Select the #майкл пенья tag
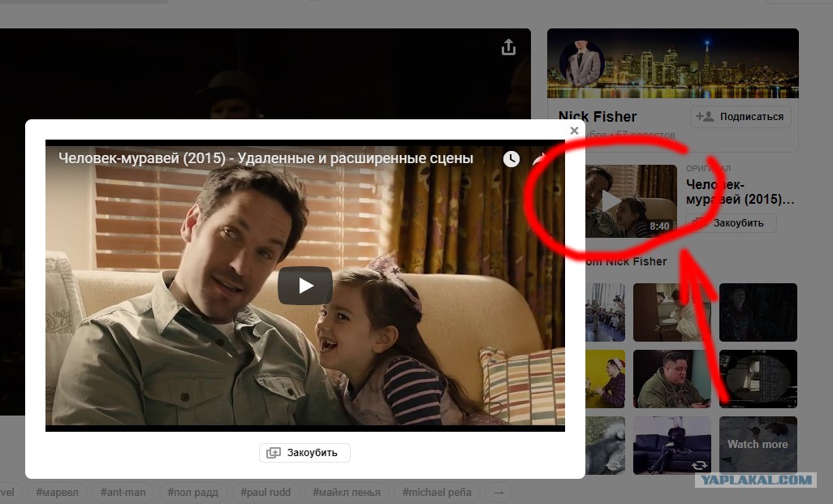This screenshot has width=833, height=504. [x=347, y=493]
